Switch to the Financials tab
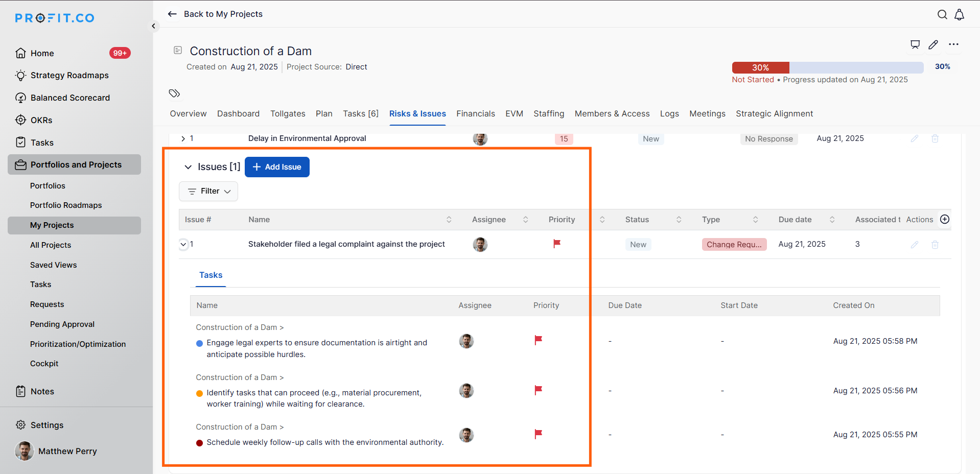980x474 pixels. tap(475, 113)
